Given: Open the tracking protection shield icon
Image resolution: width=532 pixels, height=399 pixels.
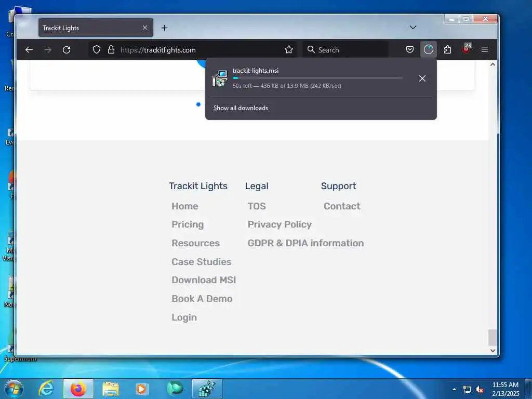Looking at the screenshot, I should [97, 50].
